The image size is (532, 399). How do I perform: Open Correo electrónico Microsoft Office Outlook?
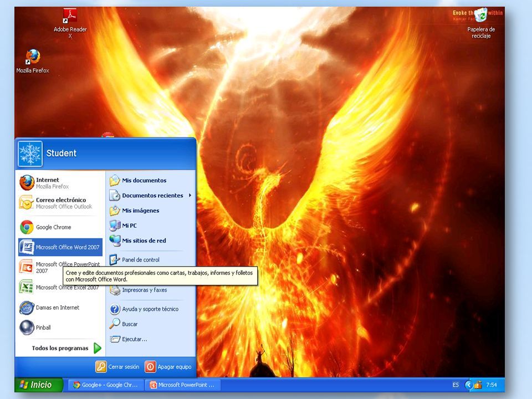tap(60, 203)
